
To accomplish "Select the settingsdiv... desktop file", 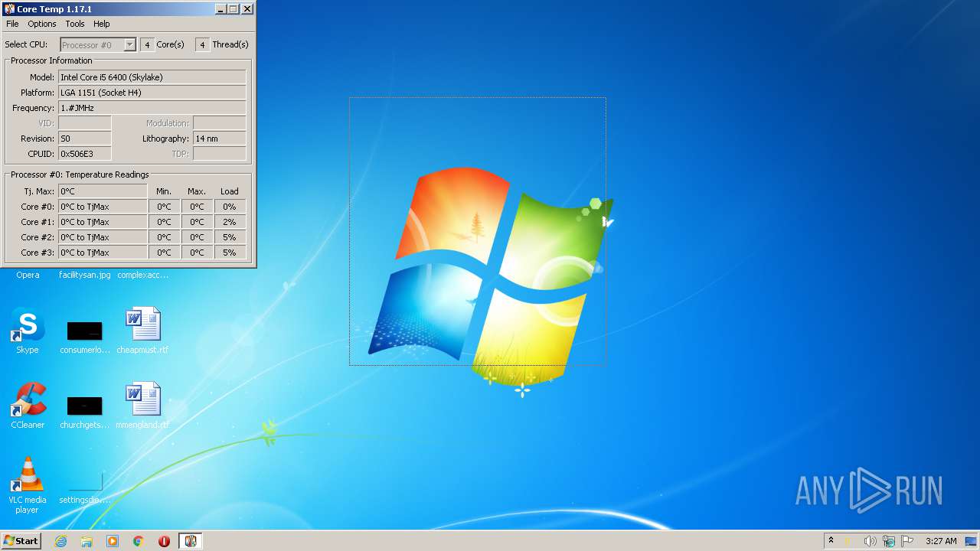I will coord(85,485).
